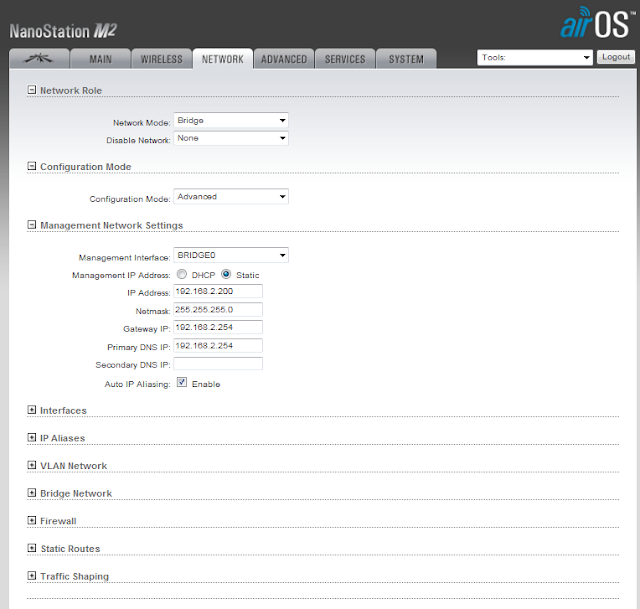
Task: Open the Ubiquiti logo tab
Action: [39, 59]
